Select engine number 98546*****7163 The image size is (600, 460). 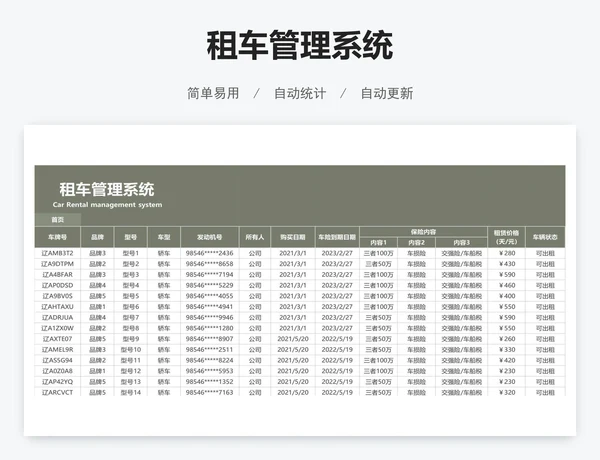(210, 392)
